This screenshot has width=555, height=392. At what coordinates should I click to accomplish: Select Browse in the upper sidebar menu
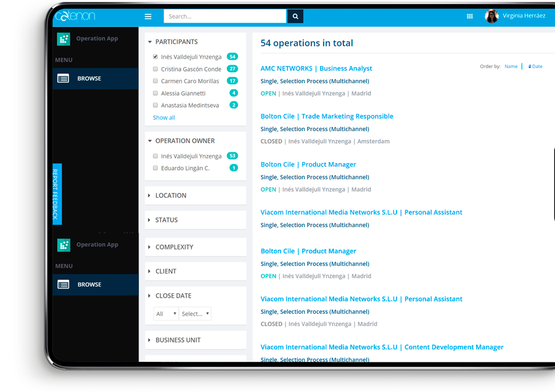[96, 78]
